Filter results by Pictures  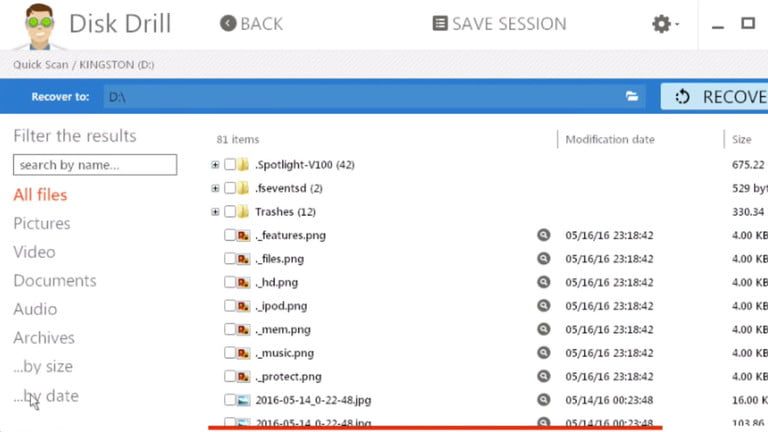coord(42,224)
